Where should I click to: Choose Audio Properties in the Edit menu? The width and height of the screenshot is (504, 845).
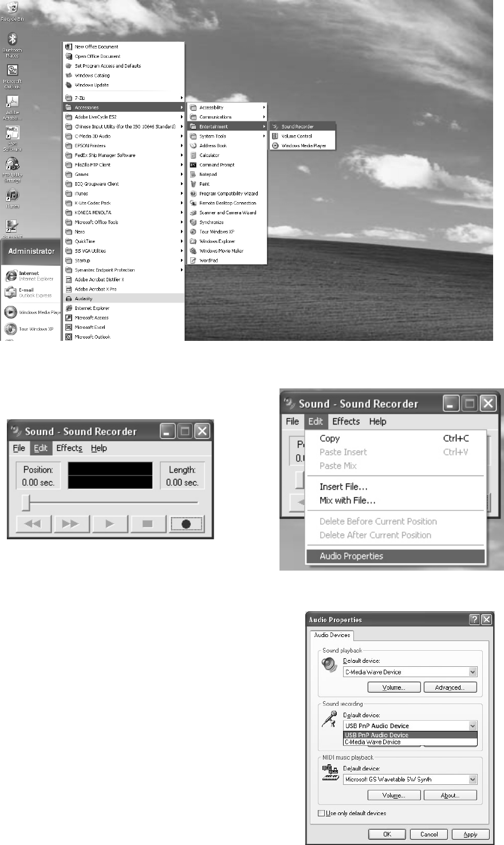tap(395, 556)
